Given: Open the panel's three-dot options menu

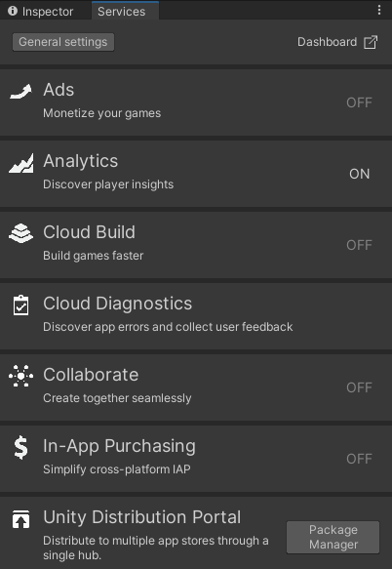Looking at the screenshot, I should [379, 10].
